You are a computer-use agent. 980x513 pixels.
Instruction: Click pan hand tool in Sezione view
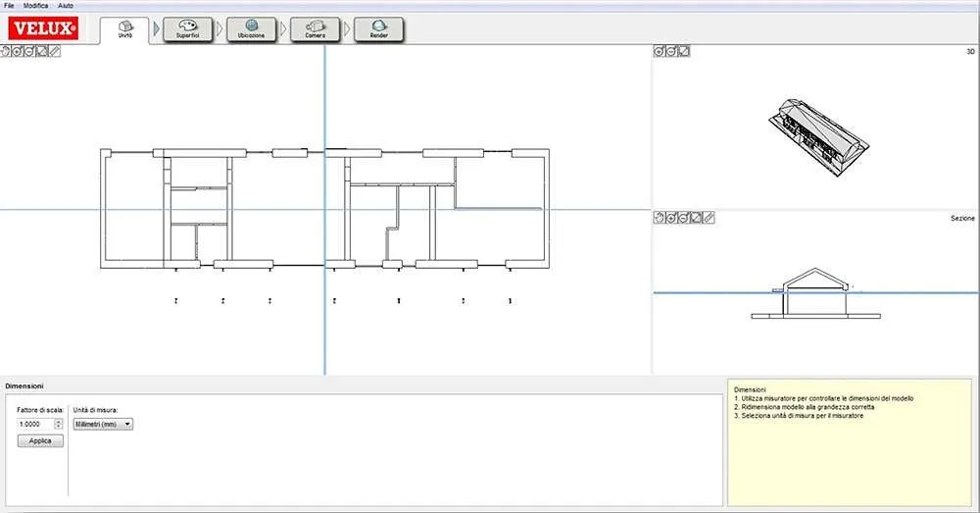[x=660, y=218]
